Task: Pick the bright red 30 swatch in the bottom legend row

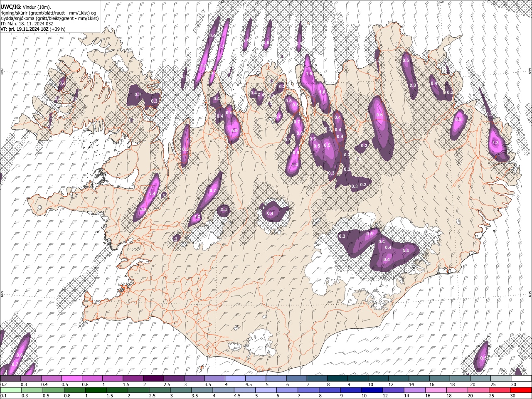Action: pos(521,390)
